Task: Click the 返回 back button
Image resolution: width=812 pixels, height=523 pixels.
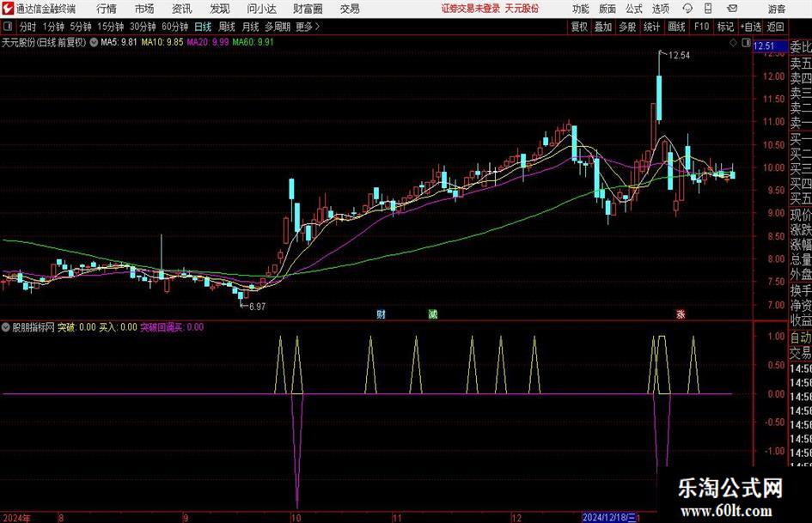Action: coord(775,27)
